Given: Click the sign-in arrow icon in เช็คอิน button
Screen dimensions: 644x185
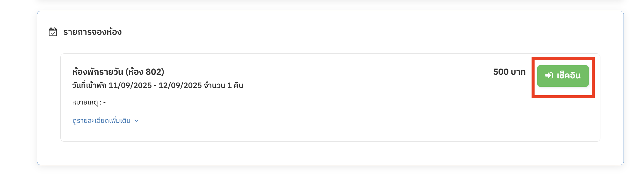Looking at the screenshot, I should (549, 75).
